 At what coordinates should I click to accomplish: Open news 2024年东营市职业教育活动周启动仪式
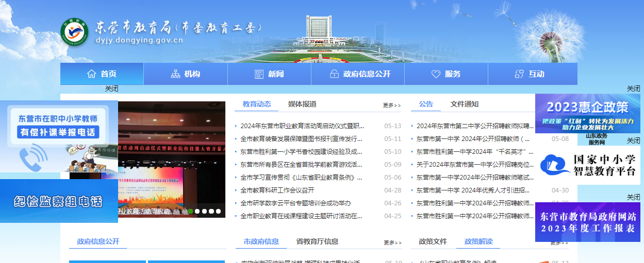click(302, 126)
